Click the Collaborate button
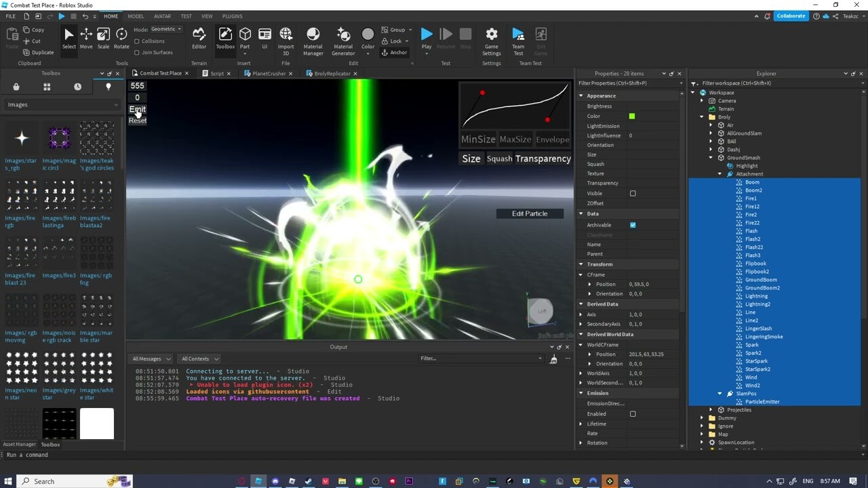 tap(791, 16)
